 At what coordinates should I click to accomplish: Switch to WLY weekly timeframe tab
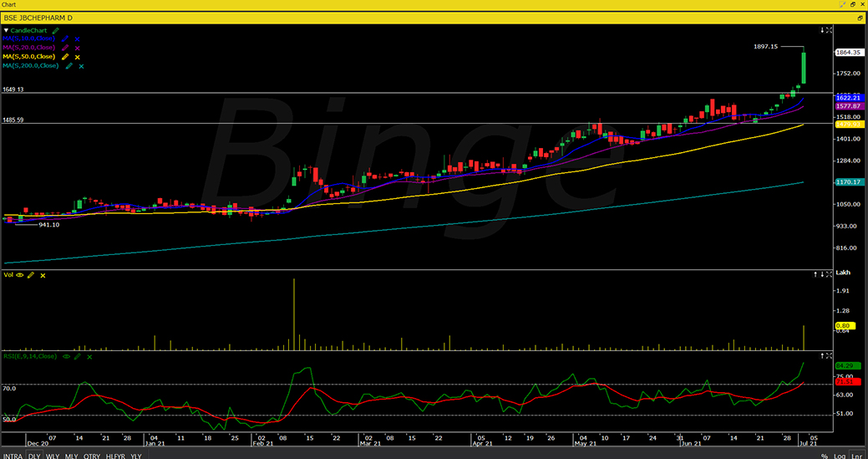point(53,456)
